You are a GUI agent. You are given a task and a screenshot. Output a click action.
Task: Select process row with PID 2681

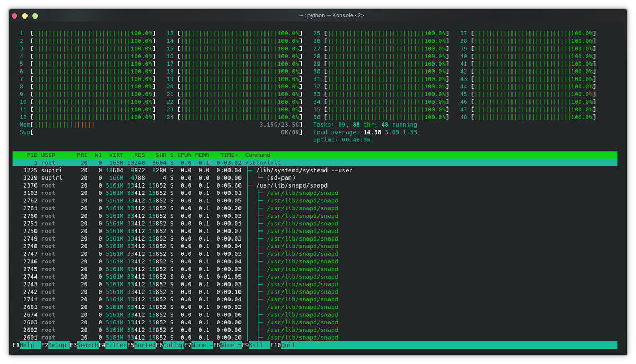315,307
